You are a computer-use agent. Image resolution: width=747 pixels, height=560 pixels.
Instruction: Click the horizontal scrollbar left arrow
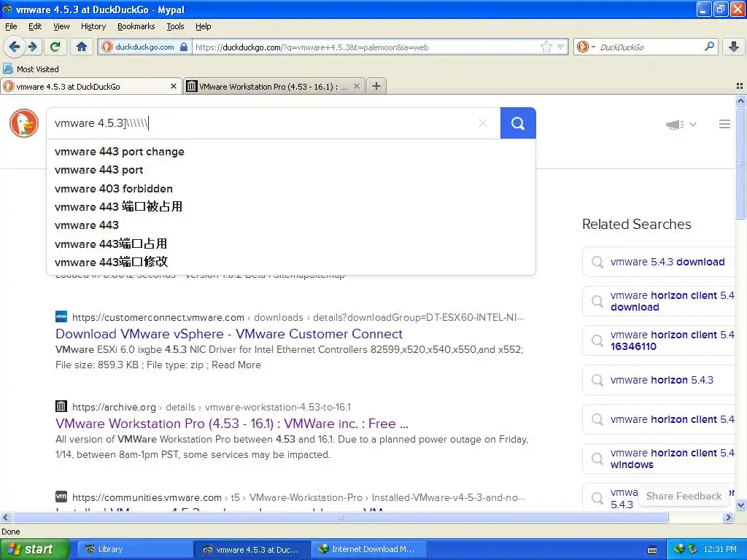[x=5, y=517]
